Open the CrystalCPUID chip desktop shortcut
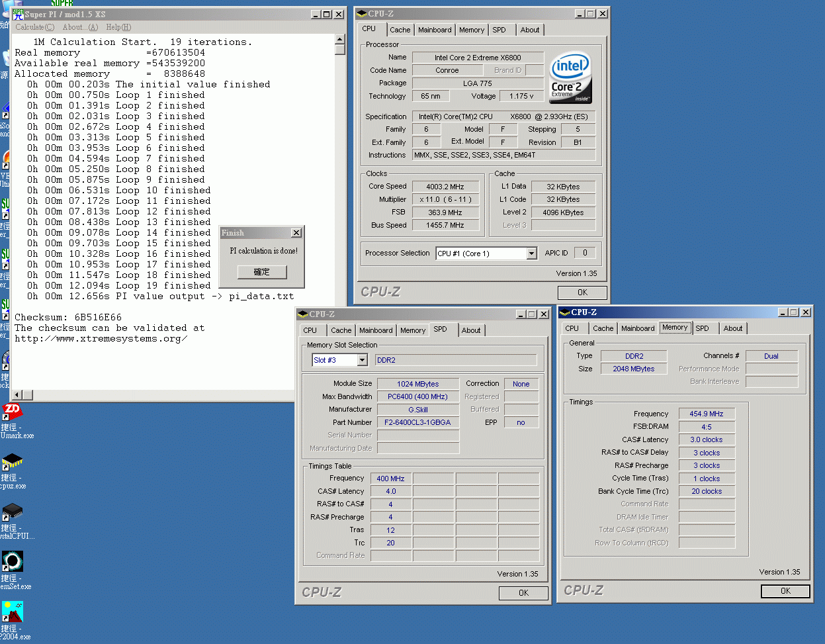Screen dimensions: 825x644 [x=12, y=512]
